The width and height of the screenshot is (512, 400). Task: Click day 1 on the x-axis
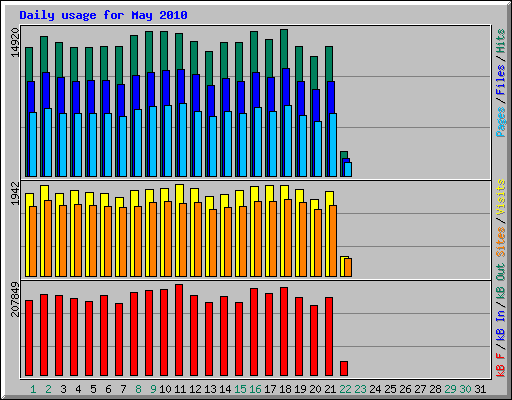(x=33, y=389)
